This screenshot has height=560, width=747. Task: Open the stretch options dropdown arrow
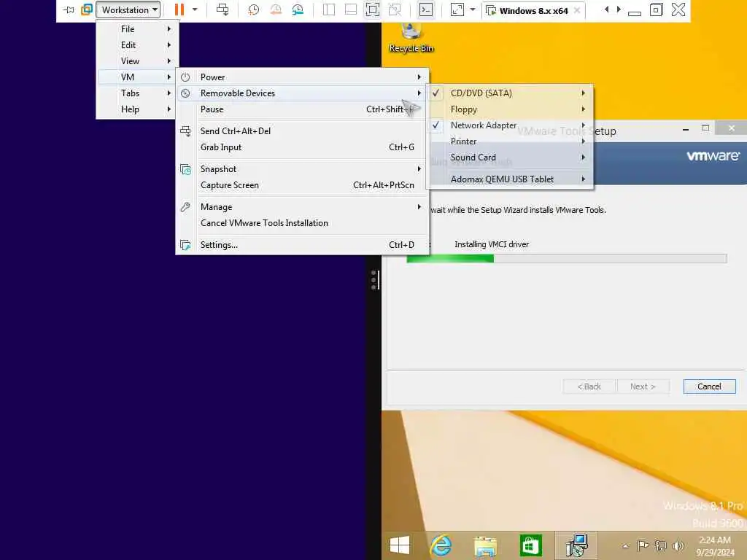[473, 9]
